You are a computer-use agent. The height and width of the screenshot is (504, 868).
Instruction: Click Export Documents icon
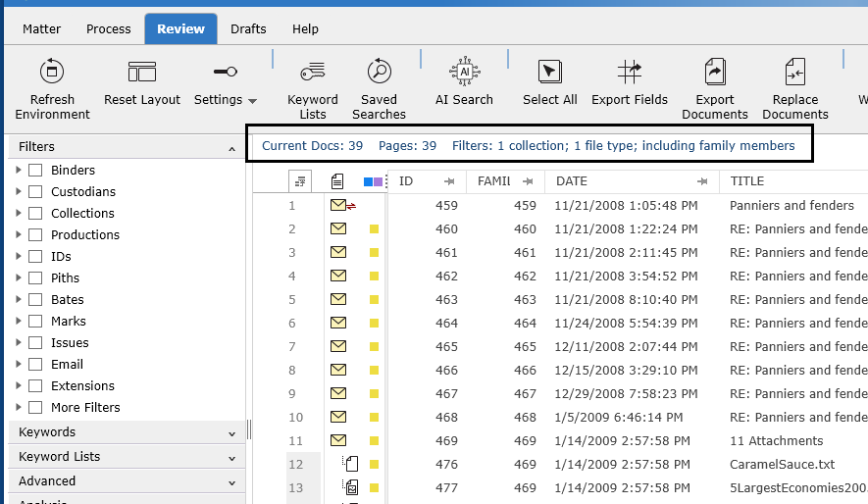click(715, 72)
